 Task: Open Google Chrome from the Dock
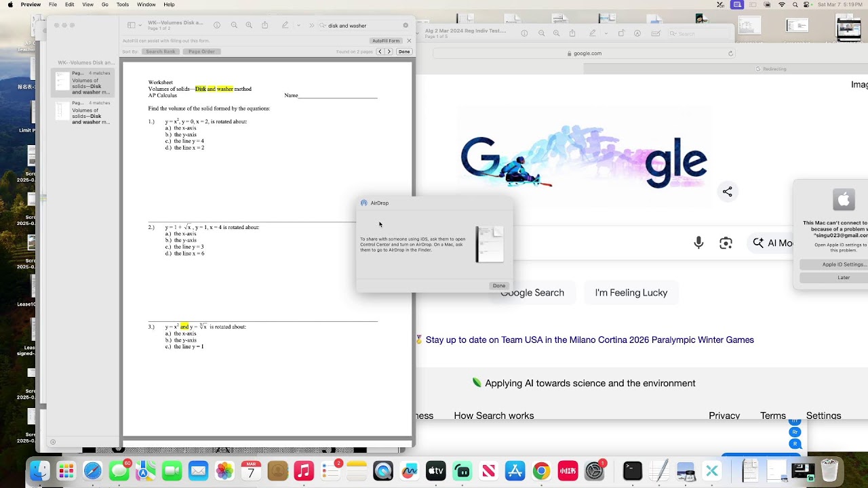coord(541,471)
